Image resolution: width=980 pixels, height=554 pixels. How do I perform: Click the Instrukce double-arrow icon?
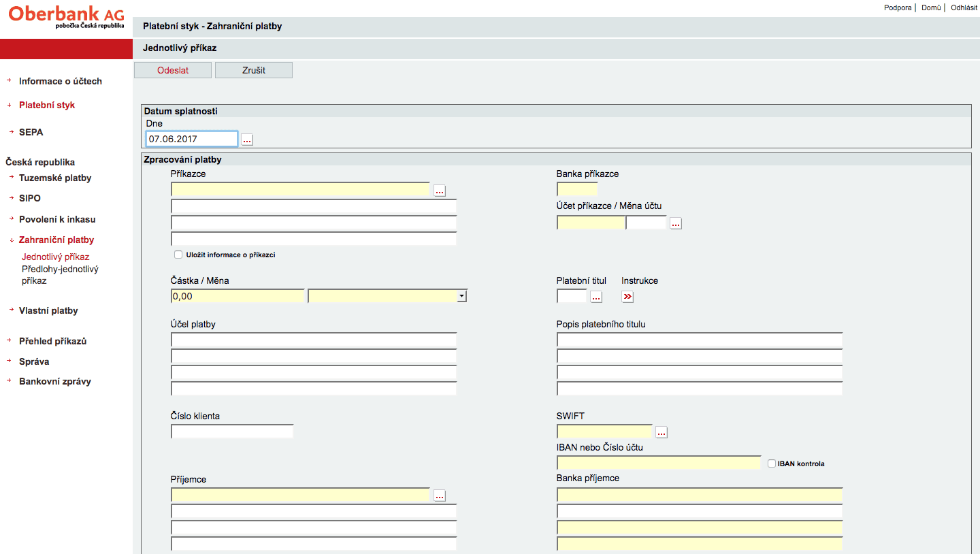click(x=627, y=297)
